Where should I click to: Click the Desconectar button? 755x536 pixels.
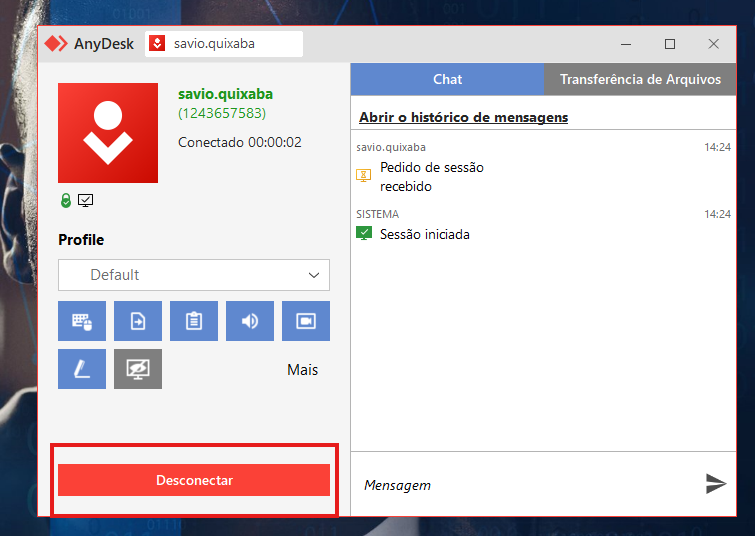(194, 480)
